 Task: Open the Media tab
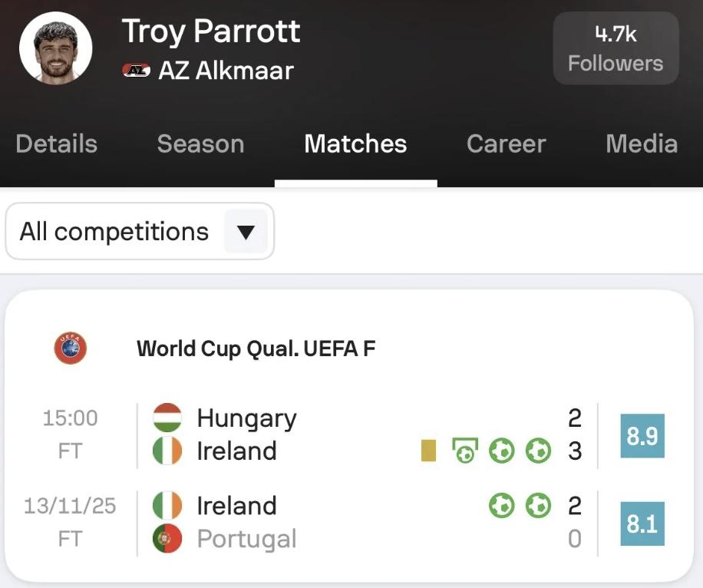point(641,144)
